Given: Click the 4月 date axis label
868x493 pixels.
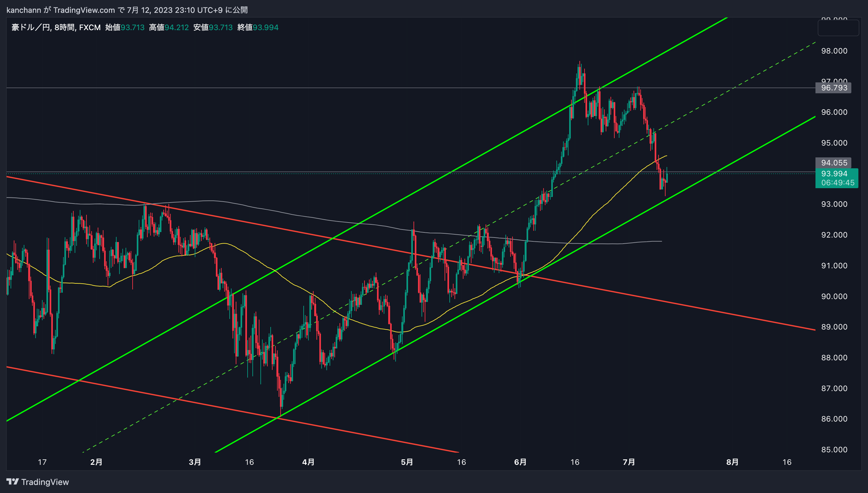Looking at the screenshot, I should coord(308,462).
